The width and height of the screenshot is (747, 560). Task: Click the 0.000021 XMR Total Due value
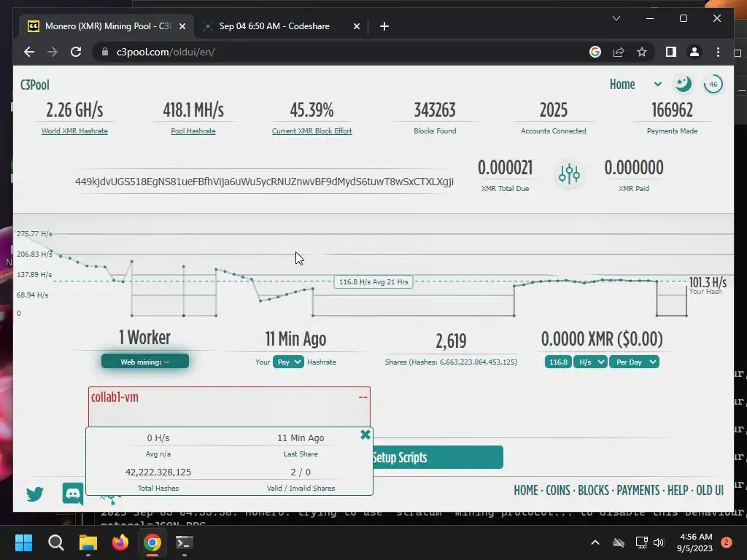tap(505, 168)
